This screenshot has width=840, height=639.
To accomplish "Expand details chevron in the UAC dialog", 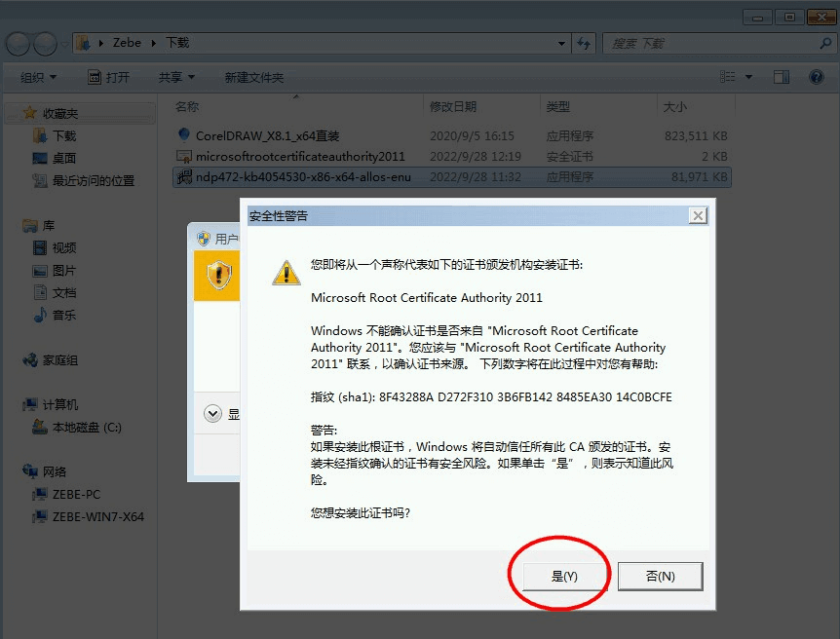I will point(213,414).
